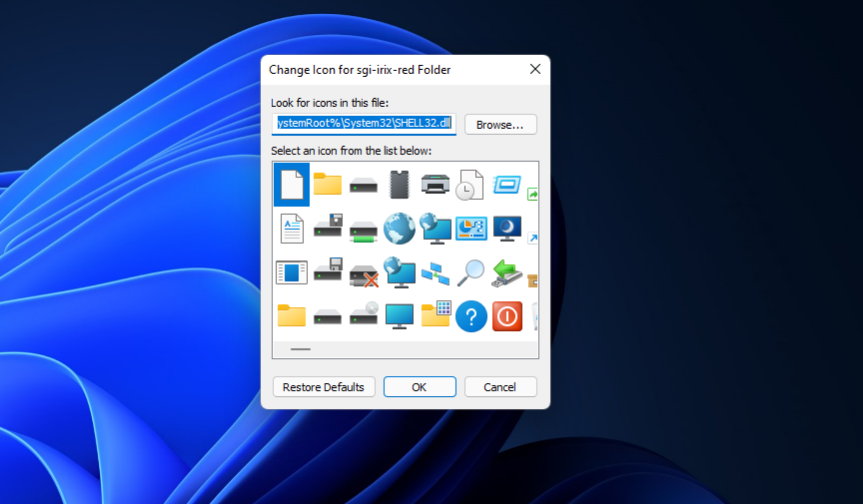Select the blank document icon
This screenshot has height=504, width=863.
click(x=291, y=184)
